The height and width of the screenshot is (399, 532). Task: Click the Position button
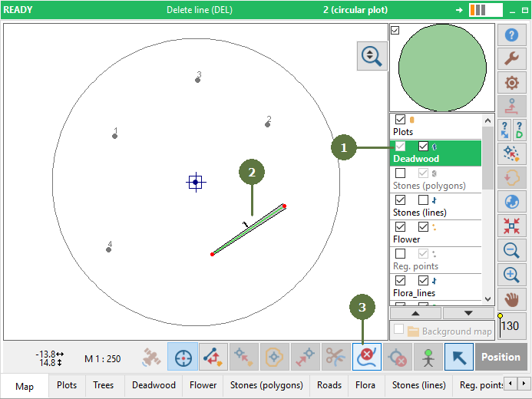click(x=501, y=357)
